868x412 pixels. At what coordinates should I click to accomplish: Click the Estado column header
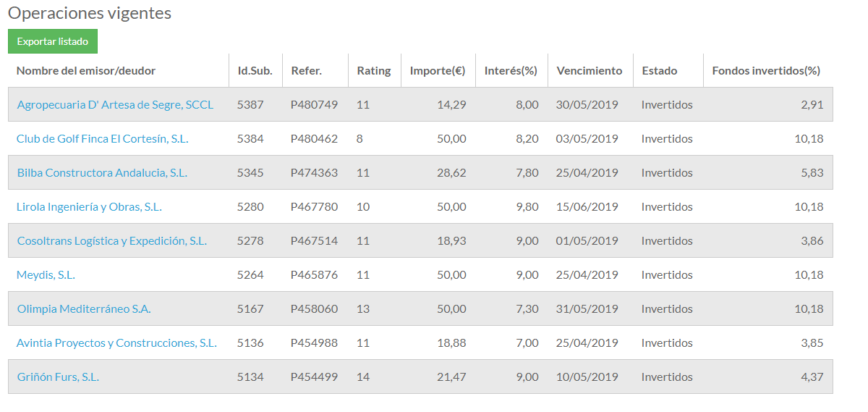coord(659,70)
